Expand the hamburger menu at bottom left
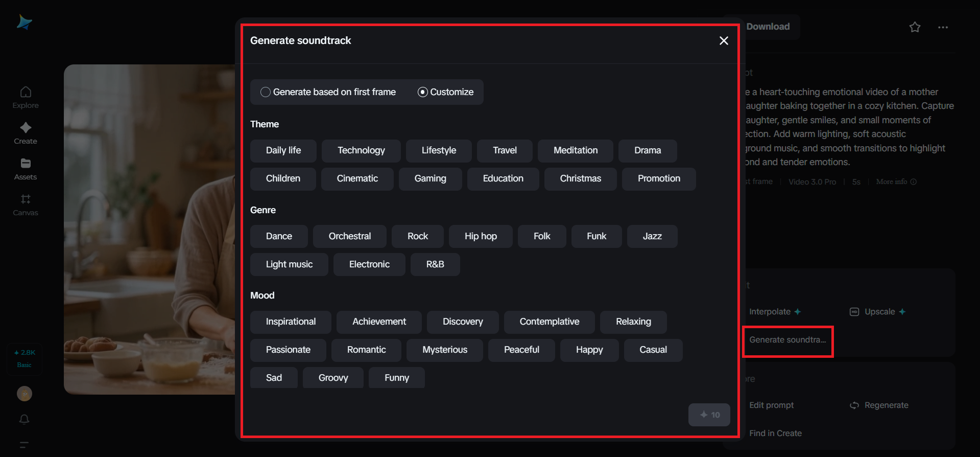The width and height of the screenshot is (980, 457). (24, 445)
